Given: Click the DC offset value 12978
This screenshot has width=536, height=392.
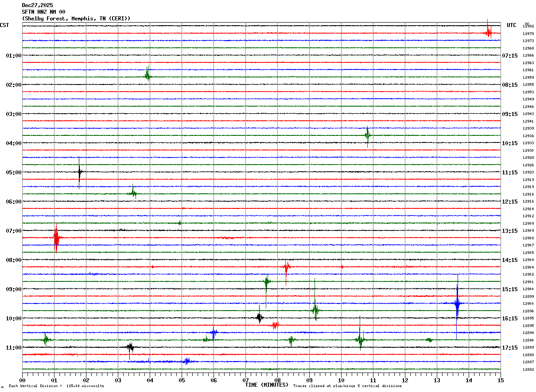Looking at the screenshot, I should click(x=528, y=34).
